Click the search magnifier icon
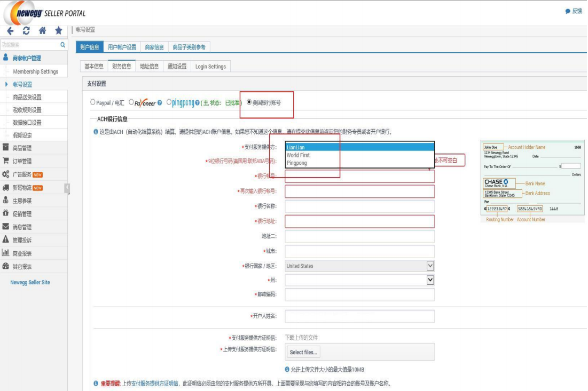The width and height of the screenshot is (588, 391). [62, 45]
